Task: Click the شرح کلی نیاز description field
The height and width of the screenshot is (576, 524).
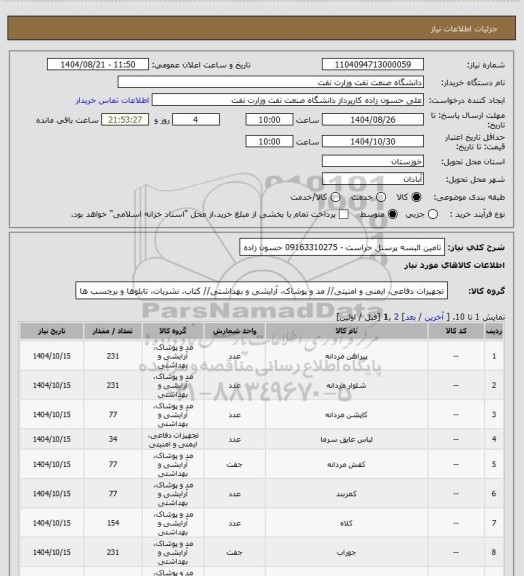Action: tap(342, 247)
